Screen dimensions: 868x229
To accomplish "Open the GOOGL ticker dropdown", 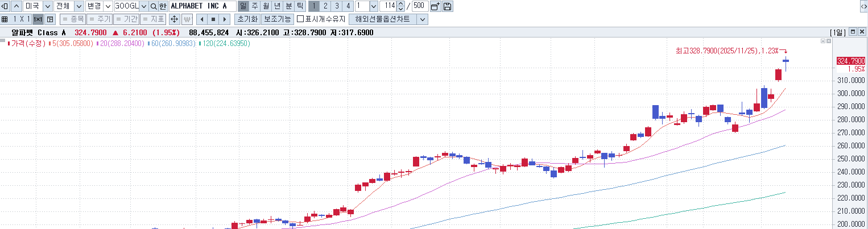I will 143,6.
